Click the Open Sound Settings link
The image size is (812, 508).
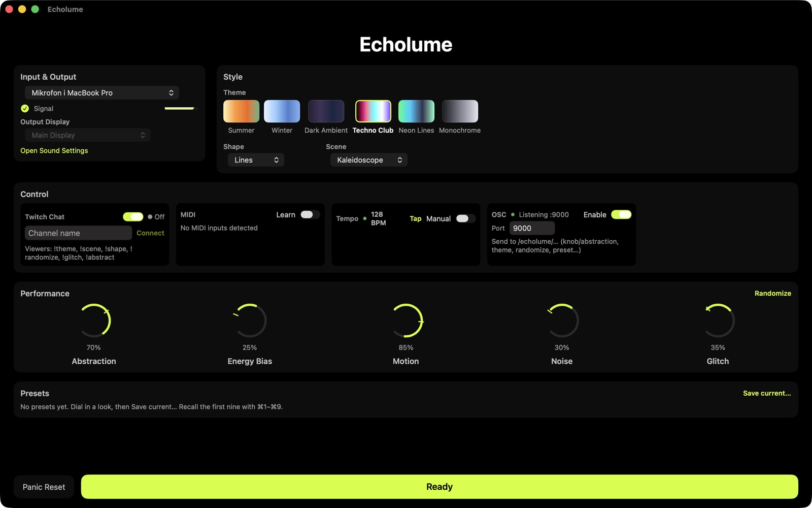54,151
